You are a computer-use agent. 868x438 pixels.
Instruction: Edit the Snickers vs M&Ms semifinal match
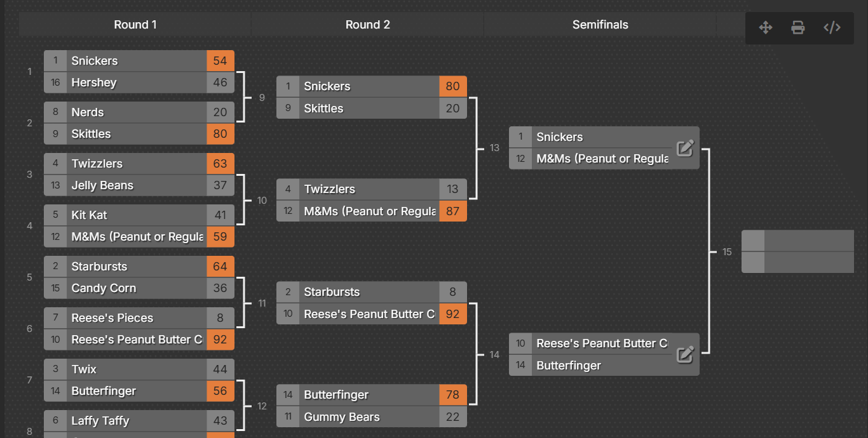685,148
